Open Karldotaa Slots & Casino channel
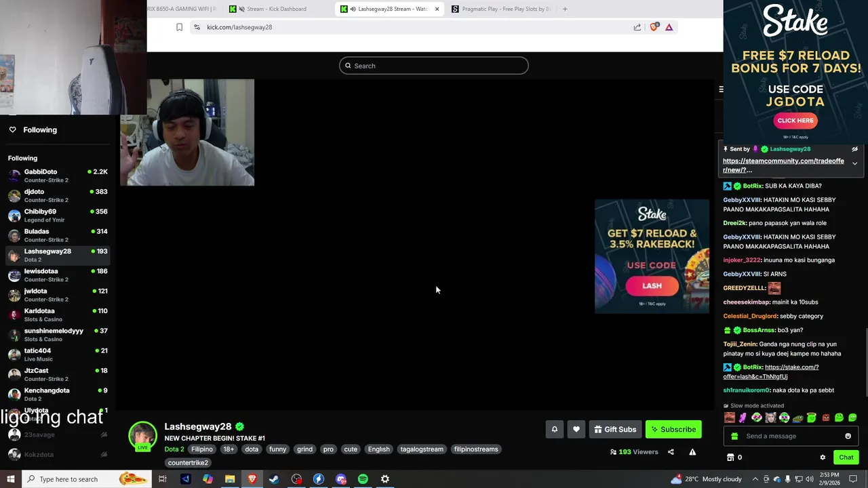The image size is (868, 488). pos(58,314)
